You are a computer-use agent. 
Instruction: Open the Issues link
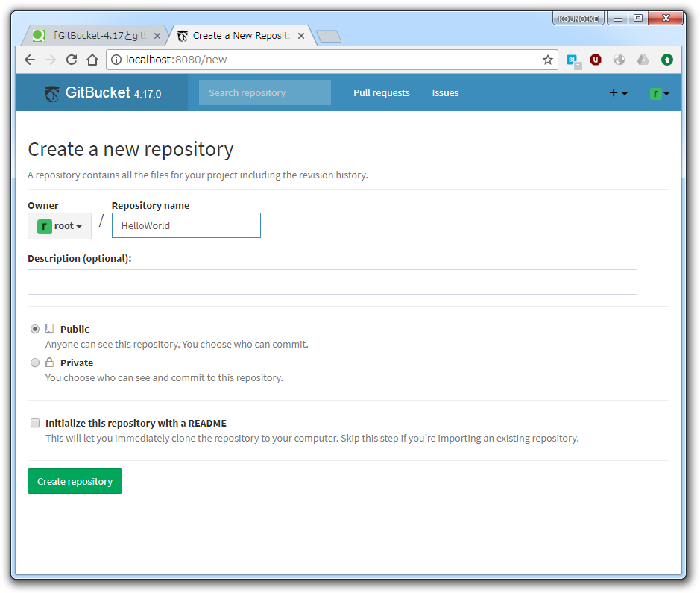445,92
